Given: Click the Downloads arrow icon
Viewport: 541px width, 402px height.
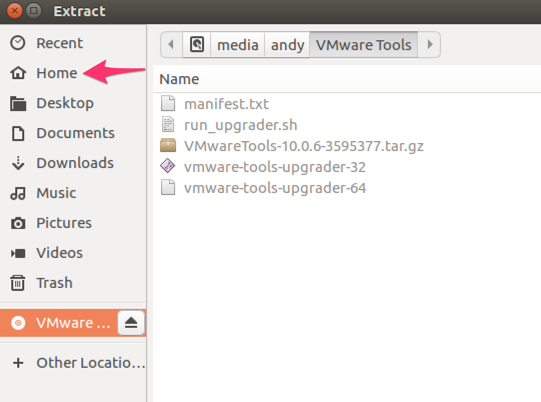Looking at the screenshot, I should pyautogui.click(x=18, y=163).
